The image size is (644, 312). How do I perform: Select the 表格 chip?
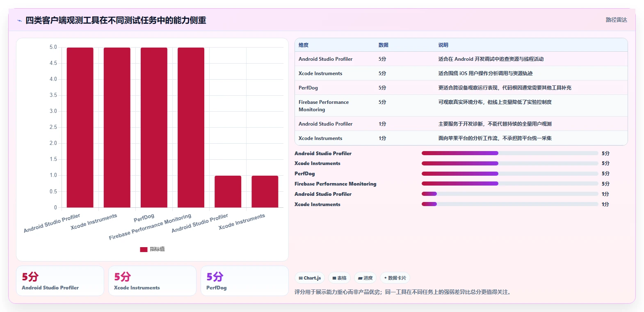coord(339,278)
